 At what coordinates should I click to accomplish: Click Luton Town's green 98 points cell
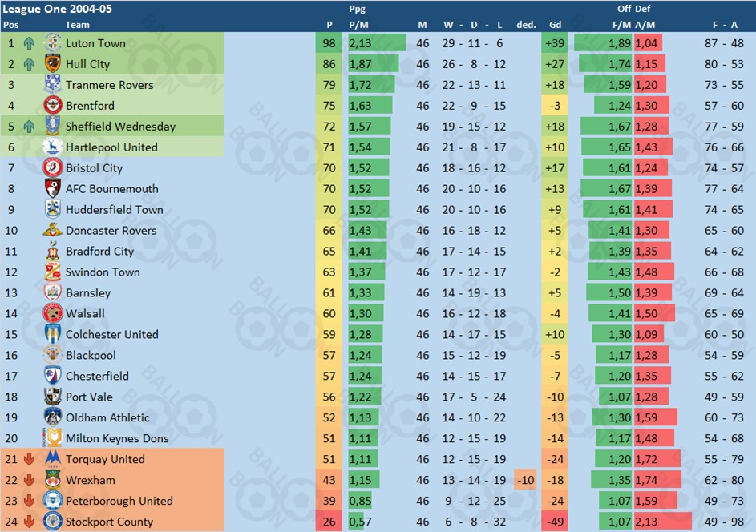pos(329,43)
